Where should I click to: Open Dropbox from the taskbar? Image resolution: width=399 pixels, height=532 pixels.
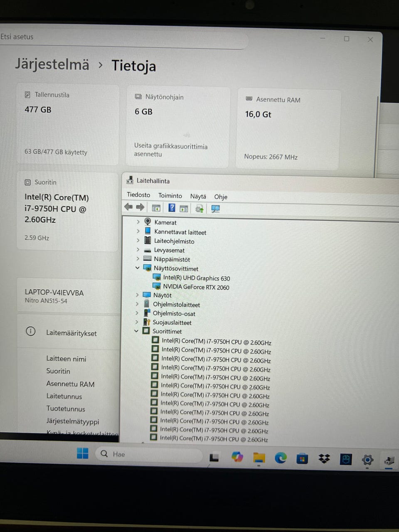coord(324,459)
